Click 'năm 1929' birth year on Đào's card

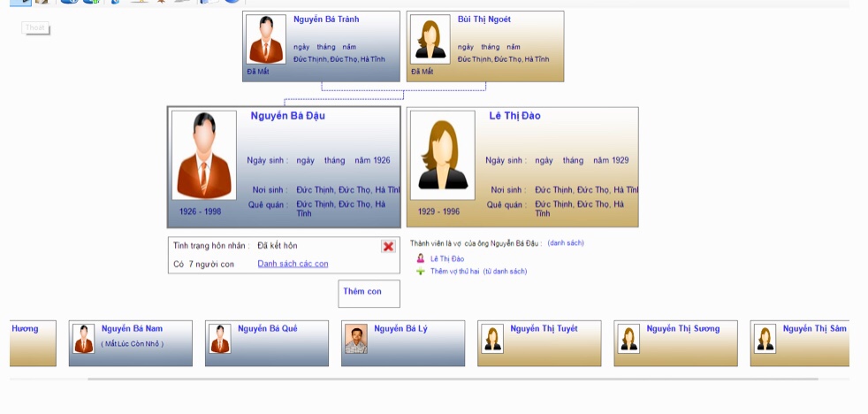[x=611, y=160]
